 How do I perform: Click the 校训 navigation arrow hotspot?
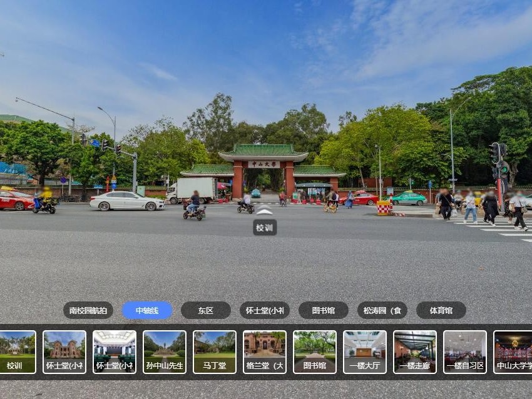(x=264, y=210)
